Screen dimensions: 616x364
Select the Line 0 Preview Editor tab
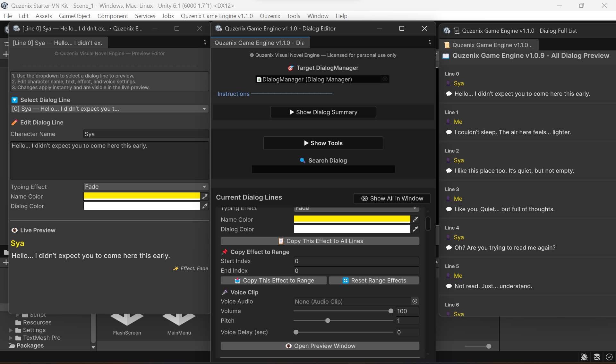click(x=58, y=43)
